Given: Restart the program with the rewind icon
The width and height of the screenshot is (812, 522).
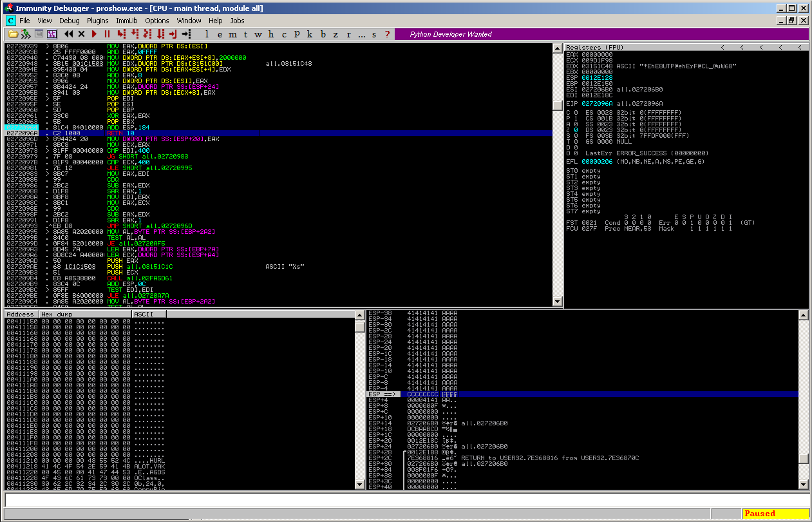Looking at the screenshot, I should coord(68,34).
